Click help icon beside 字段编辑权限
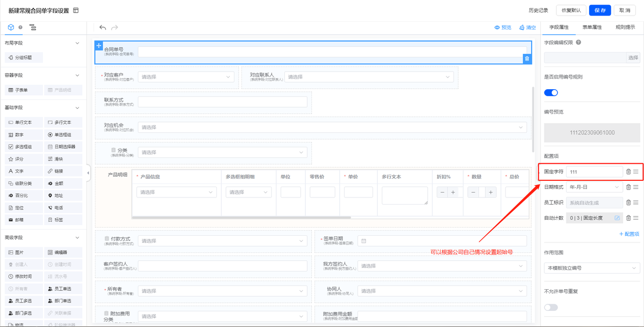This screenshot has height=327, width=644. pos(578,42)
